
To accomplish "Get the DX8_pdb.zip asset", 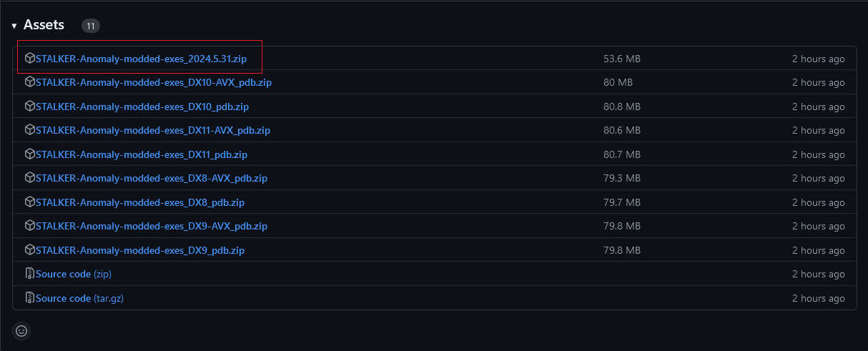I will [x=139, y=202].
